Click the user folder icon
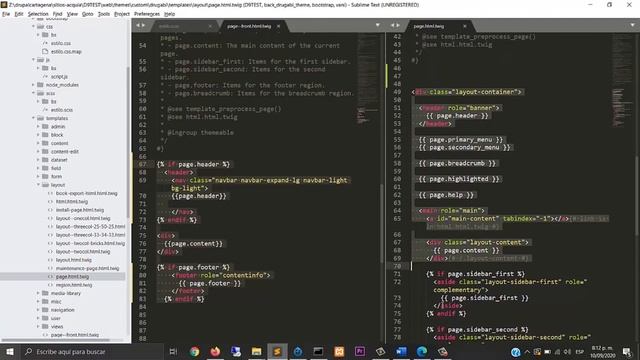The height and width of the screenshot is (360, 640). (x=45, y=318)
